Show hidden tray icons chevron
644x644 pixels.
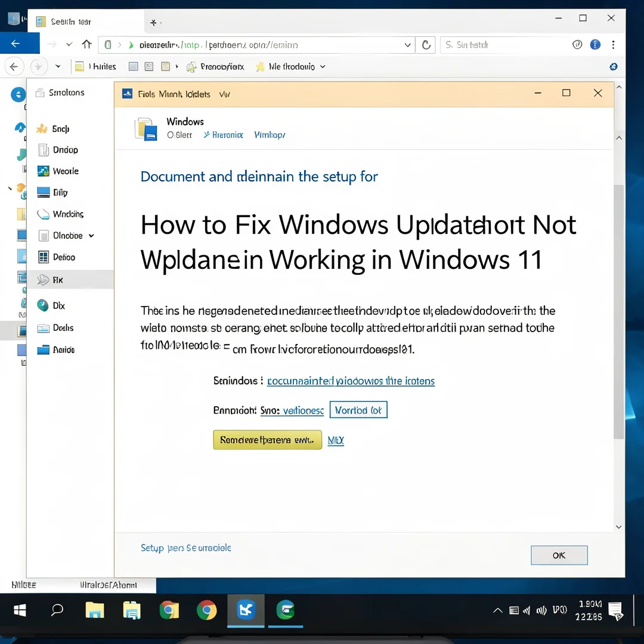pyautogui.click(x=497, y=611)
